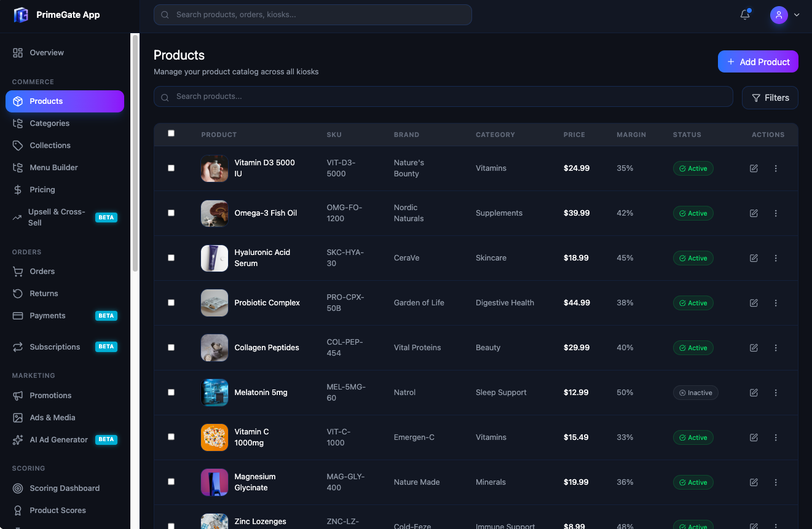Screen dimensions: 812x529
Task: Open more actions for Omega-3 Fish Oil
Action: pyautogui.click(x=776, y=213)
